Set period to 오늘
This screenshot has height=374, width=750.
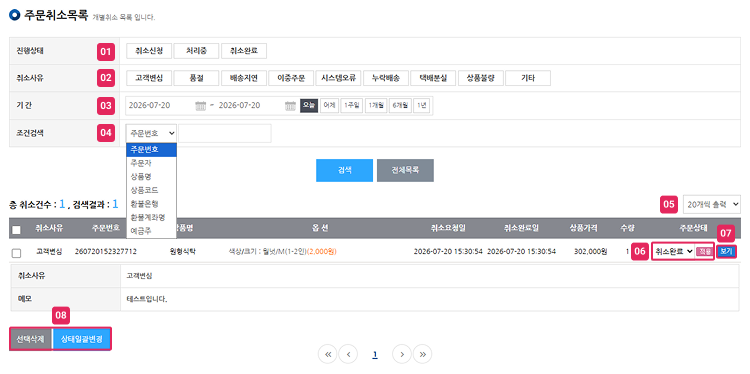[x=309, y=106]
